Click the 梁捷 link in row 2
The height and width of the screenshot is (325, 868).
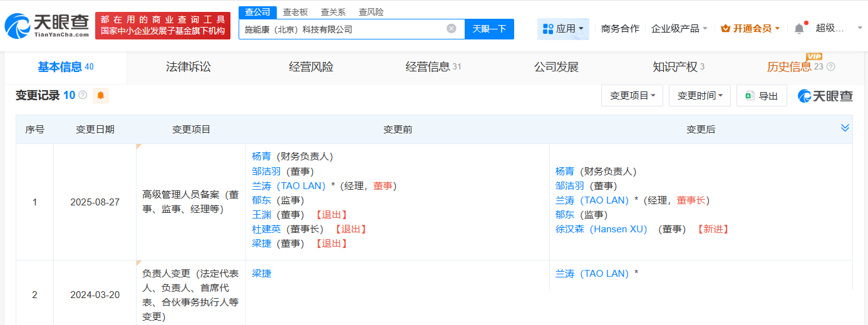click(x=262, y=274)
